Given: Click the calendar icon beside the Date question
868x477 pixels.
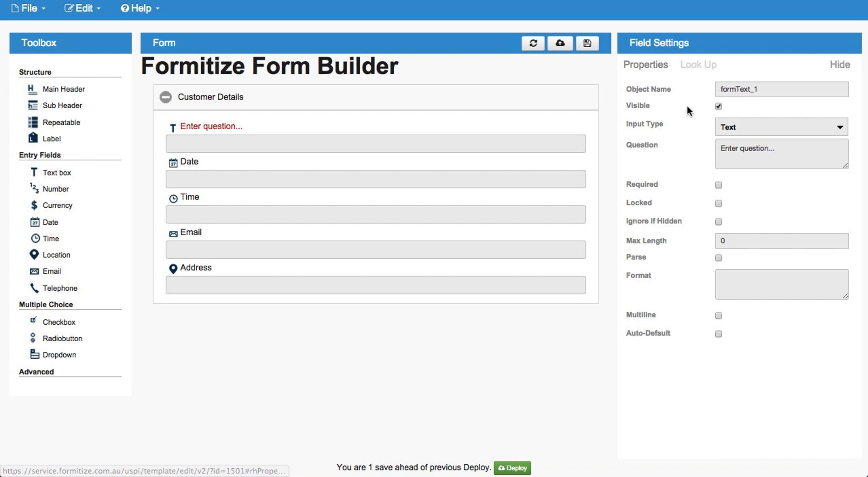Looking at the screenshot, I should (173, 163).
